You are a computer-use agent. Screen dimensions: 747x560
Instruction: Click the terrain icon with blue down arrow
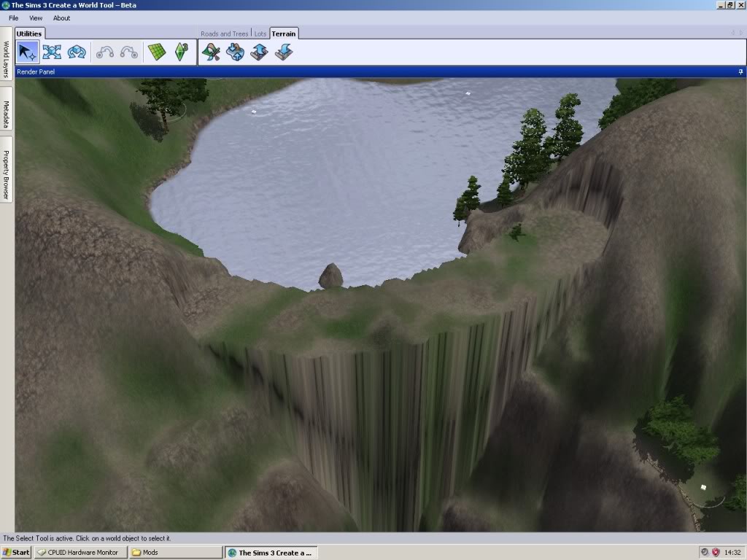click(x=284, y=52)
